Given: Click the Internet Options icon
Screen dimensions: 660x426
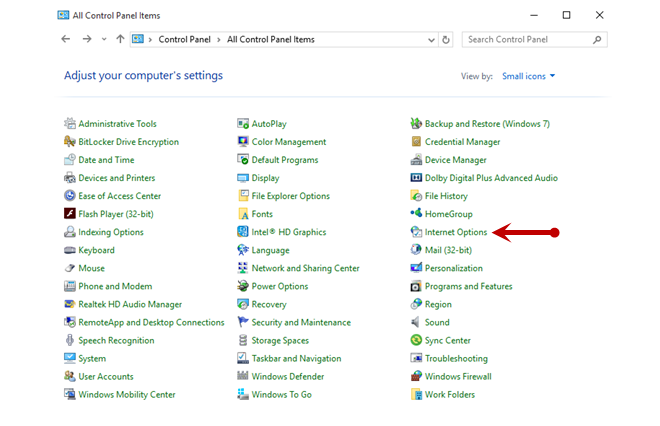Looking at the screenshot, I should point(416,232).
